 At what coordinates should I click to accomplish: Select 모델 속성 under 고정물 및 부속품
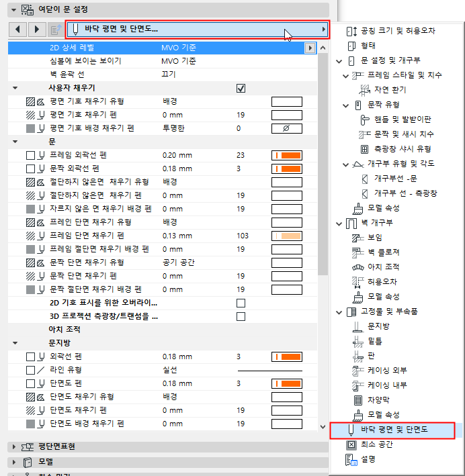[383, 415]
